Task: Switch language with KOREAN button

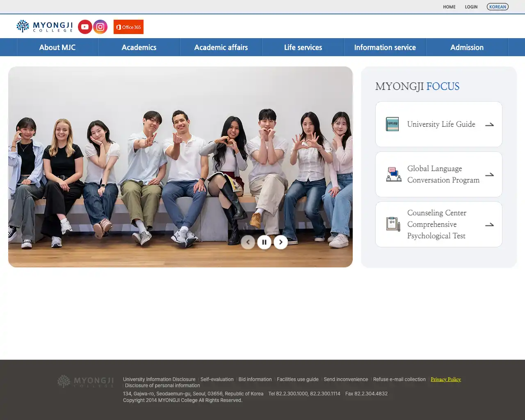Action: tap(498, 7)
